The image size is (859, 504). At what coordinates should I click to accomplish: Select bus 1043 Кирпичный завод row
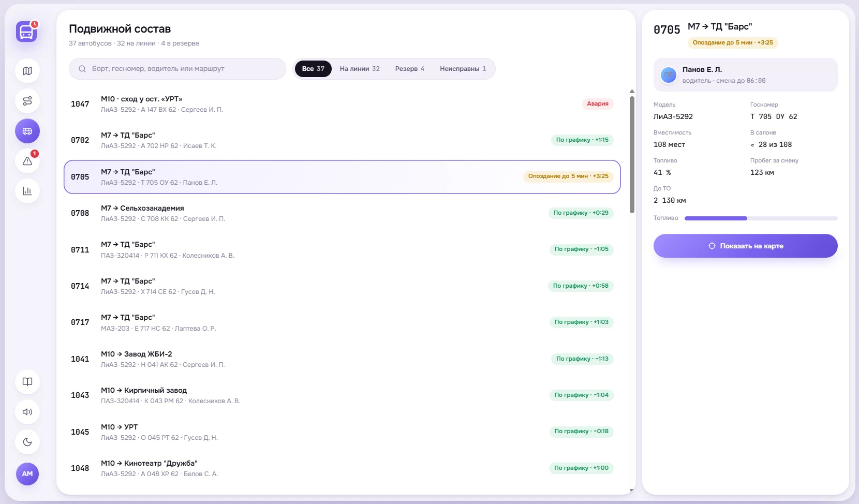pos(342,395)
